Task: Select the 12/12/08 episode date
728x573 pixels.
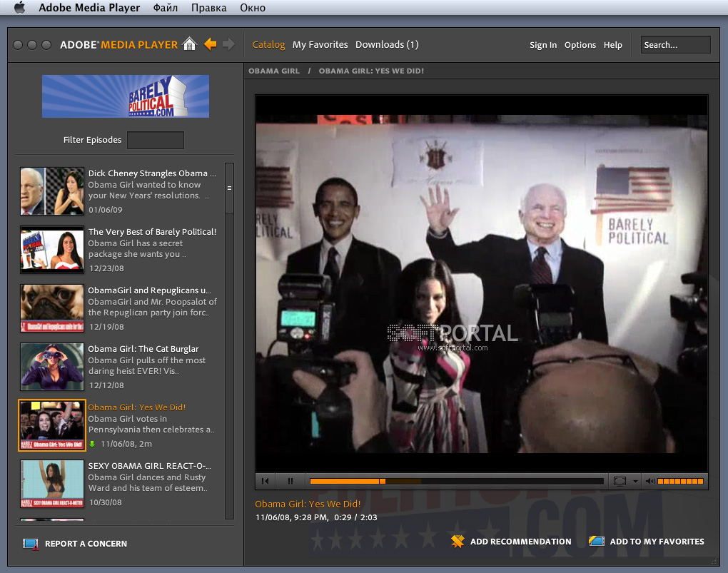Action: [106, 385]
